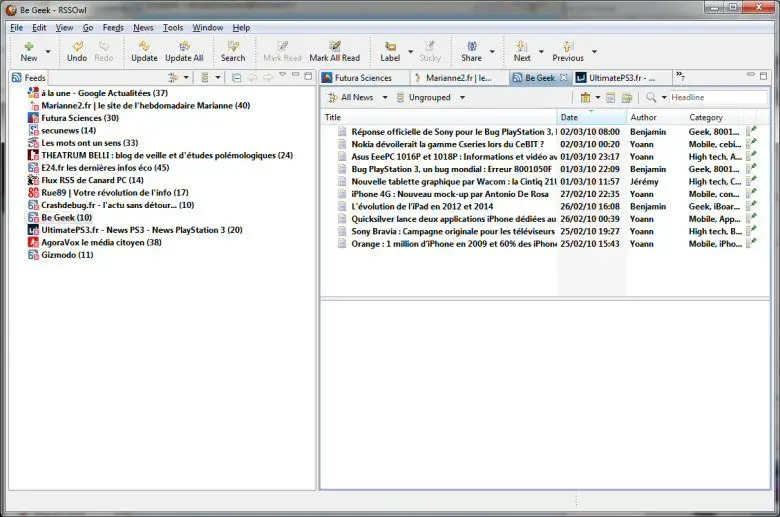Viewport: 780px width, 517px height.
Task: Open the Window menu
Action: click(207, 27)
